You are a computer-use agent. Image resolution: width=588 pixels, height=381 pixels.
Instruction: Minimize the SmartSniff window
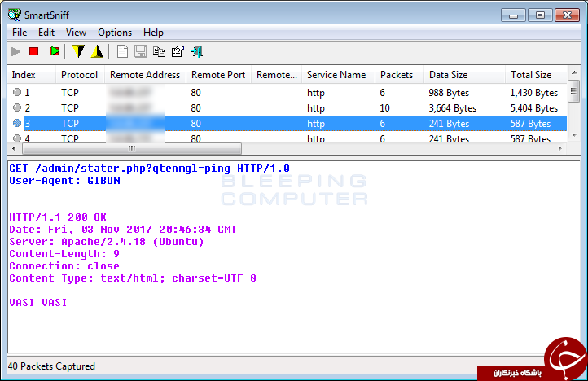coord(513,15)
